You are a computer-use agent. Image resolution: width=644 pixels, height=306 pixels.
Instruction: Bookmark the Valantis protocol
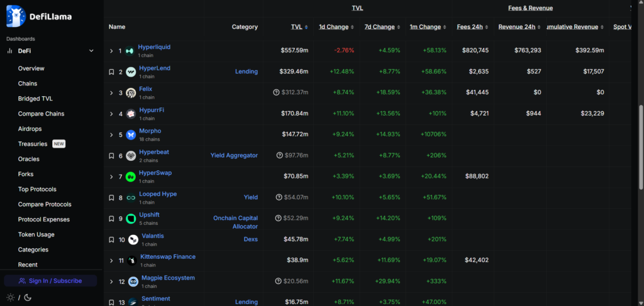111,239
